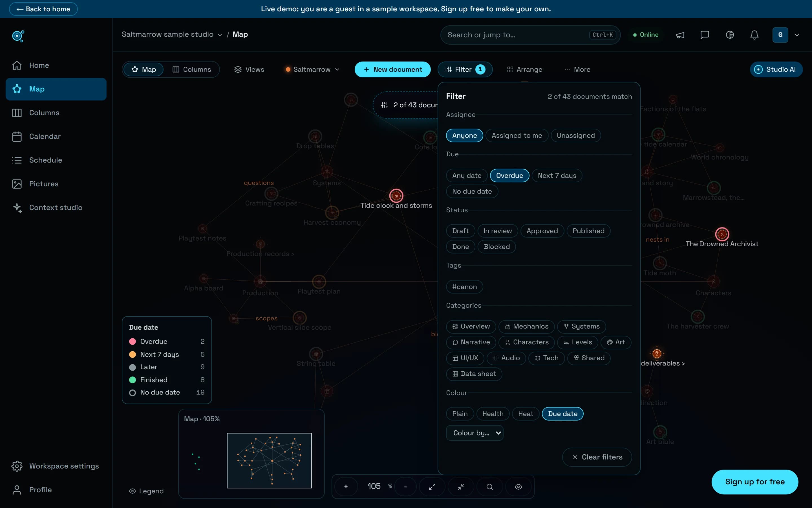Viewport: 812px width, 508px height.
Task: Open the user account menu chevron
Action: [x=796, y=35]
